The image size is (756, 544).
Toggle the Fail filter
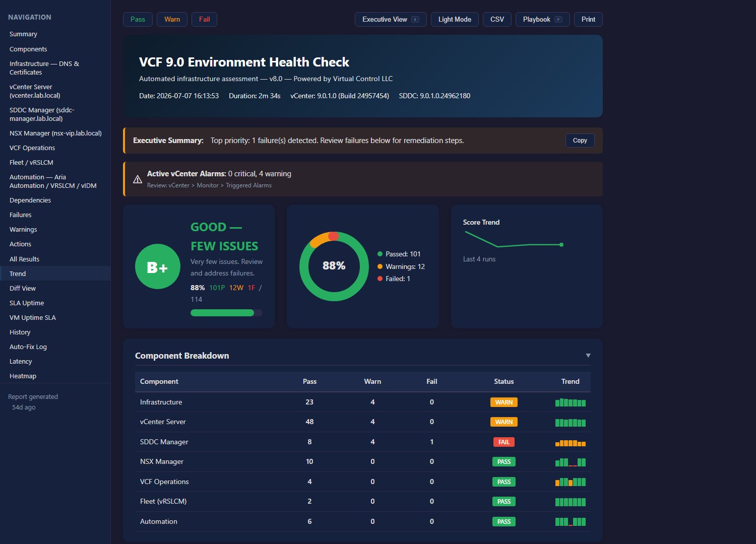point(204,20)
